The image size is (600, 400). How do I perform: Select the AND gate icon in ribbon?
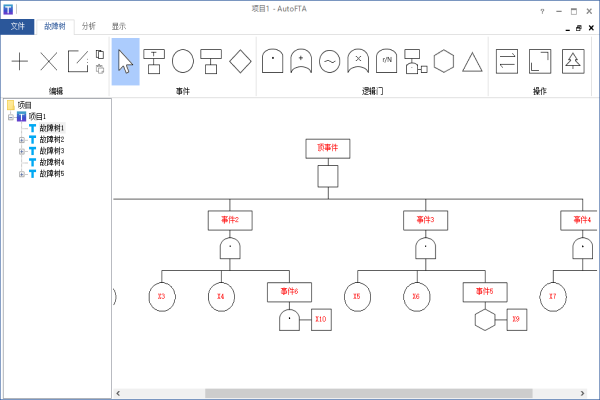tap(272, 61)
